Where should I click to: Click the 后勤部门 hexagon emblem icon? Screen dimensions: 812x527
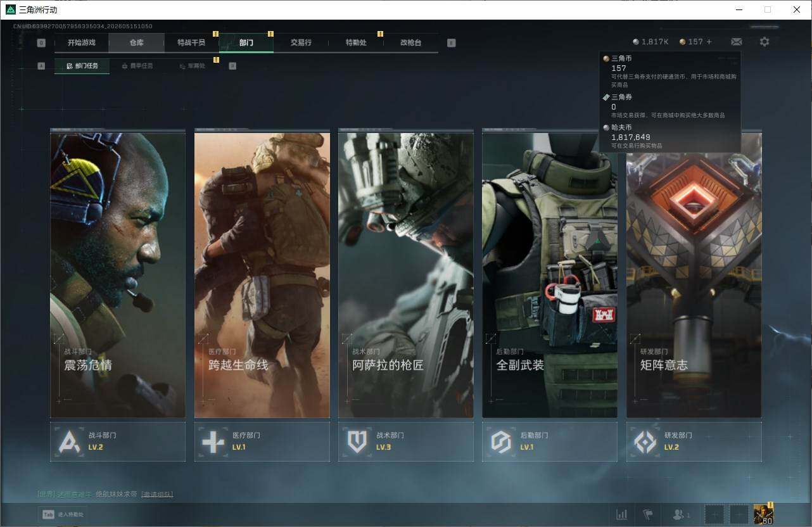[501, 441]
